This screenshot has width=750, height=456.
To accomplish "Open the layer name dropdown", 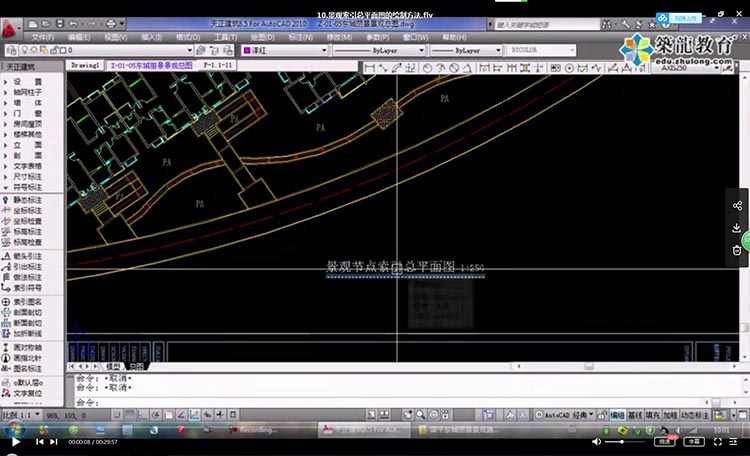I will pos(189,50).
